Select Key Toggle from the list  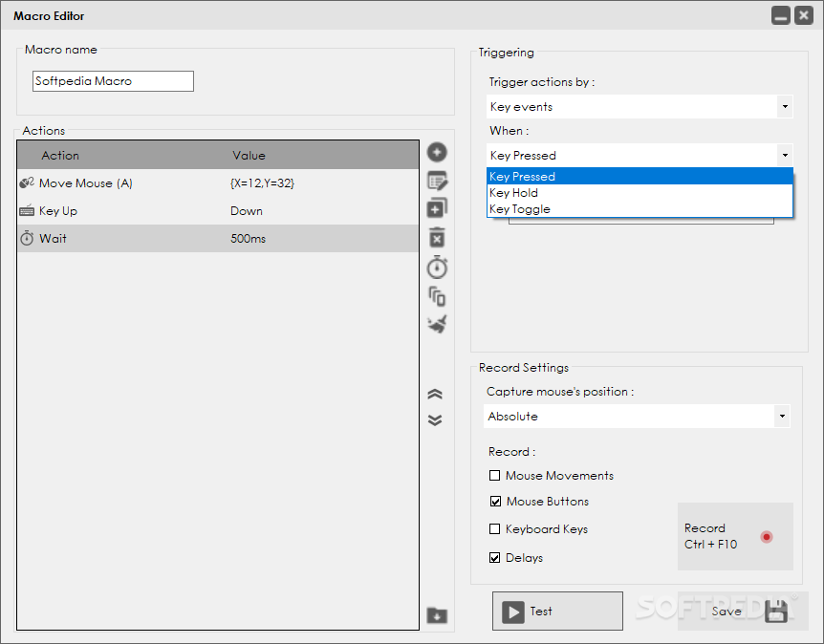tap(640, 209)
